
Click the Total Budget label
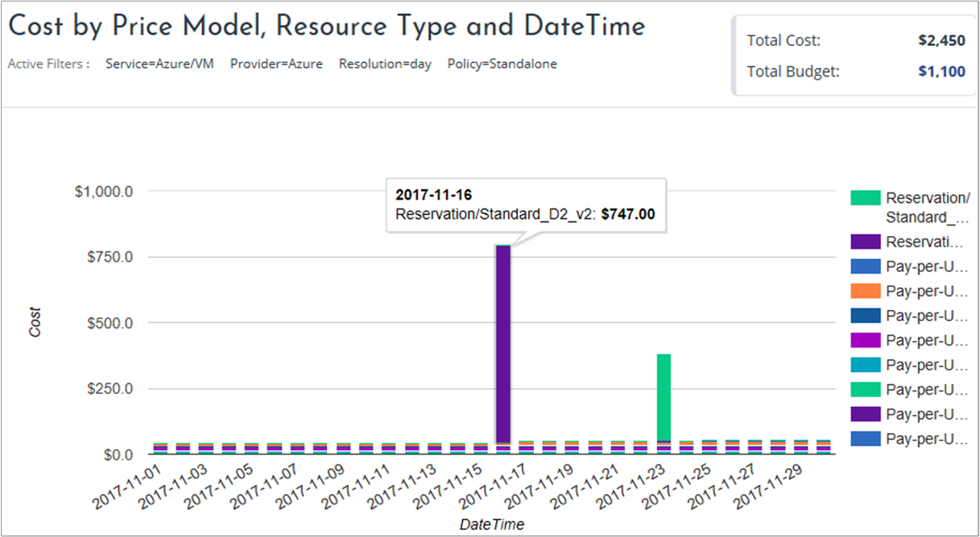[793, 72]
